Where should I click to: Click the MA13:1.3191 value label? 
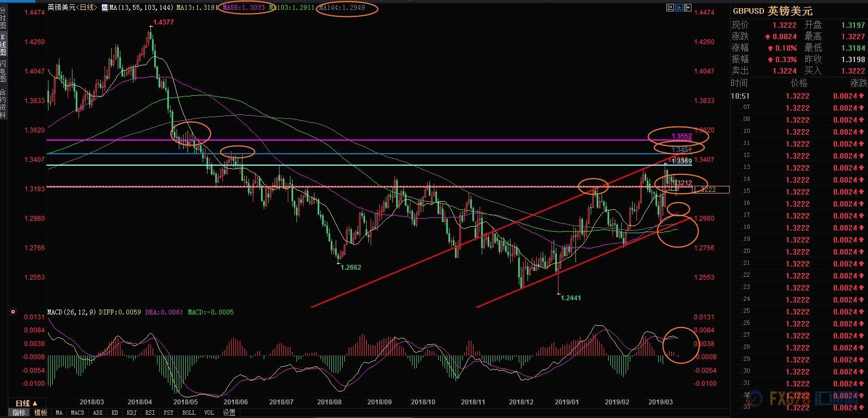pyautogui.click(x=198, y=8)
